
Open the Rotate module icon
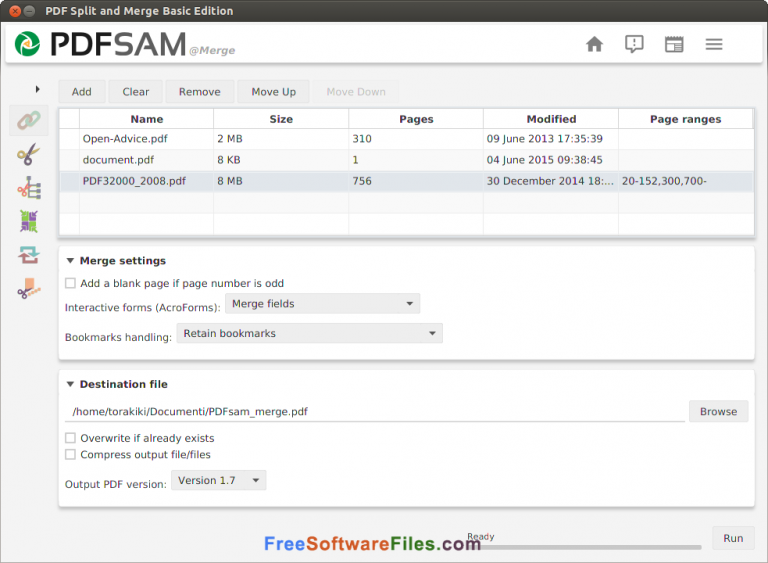click(29, 255)
